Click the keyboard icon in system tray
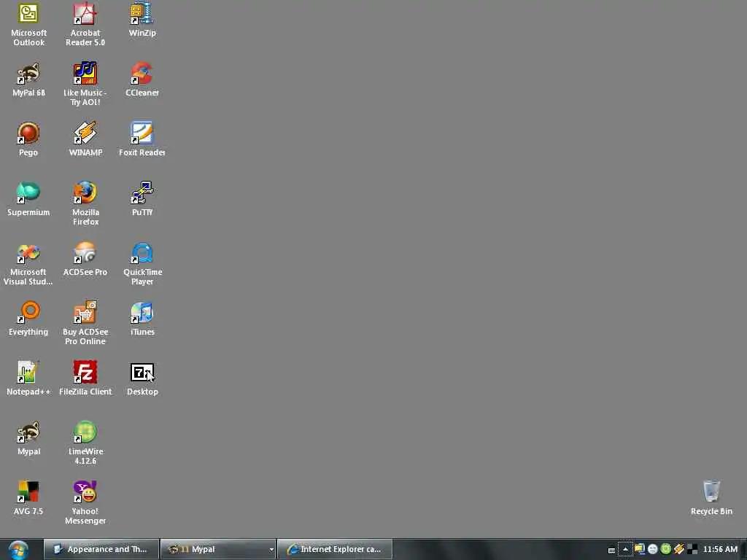 [x=612, y=550]
